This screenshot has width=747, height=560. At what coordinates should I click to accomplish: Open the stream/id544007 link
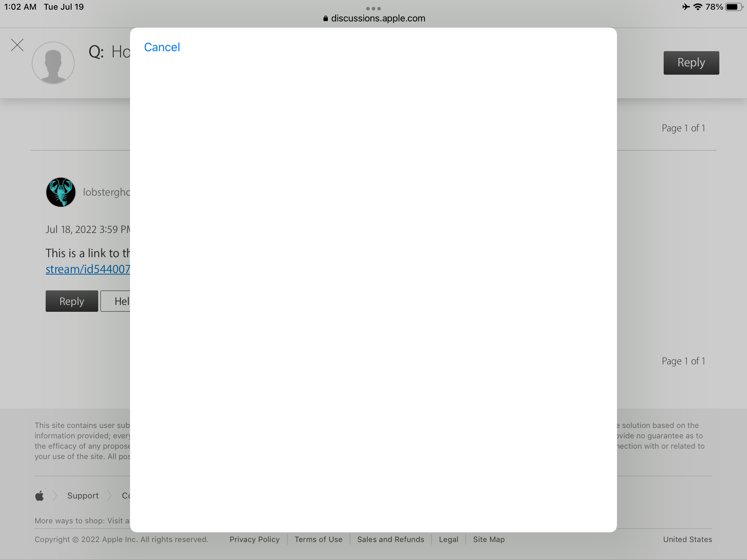(88, 269)
